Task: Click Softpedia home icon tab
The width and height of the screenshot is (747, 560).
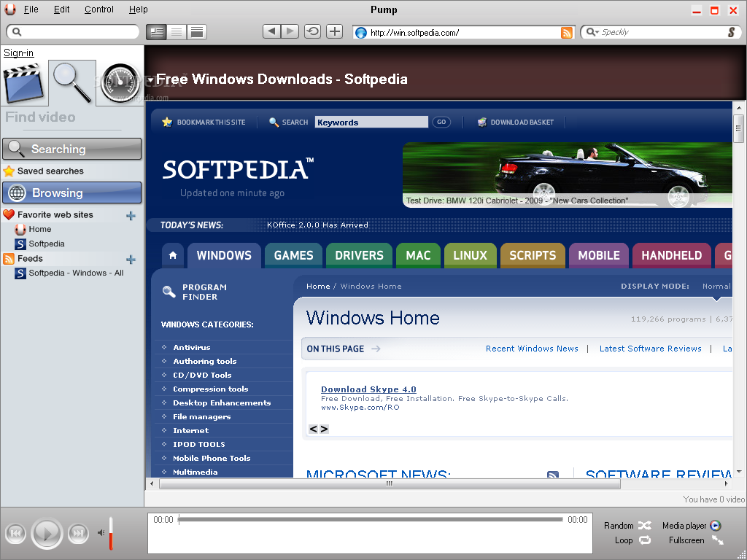Action: 173,255
